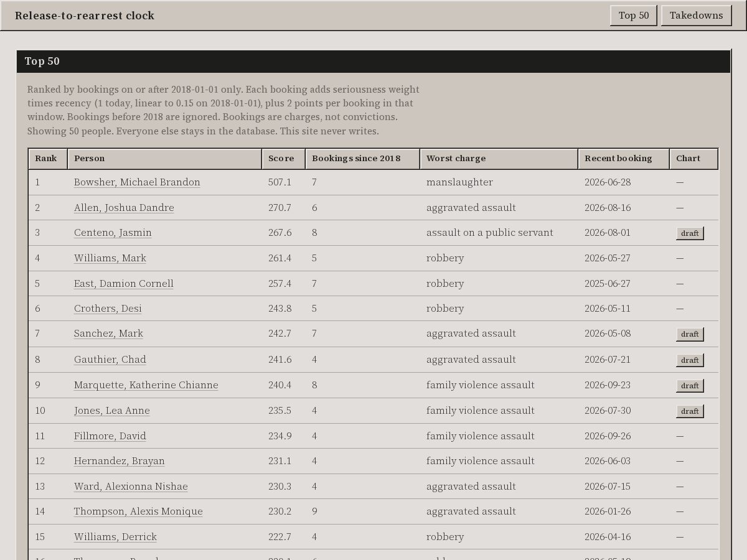Viewport: 747px width, 560px height.
Task: Select the score value 243.8
Action: 280,309
